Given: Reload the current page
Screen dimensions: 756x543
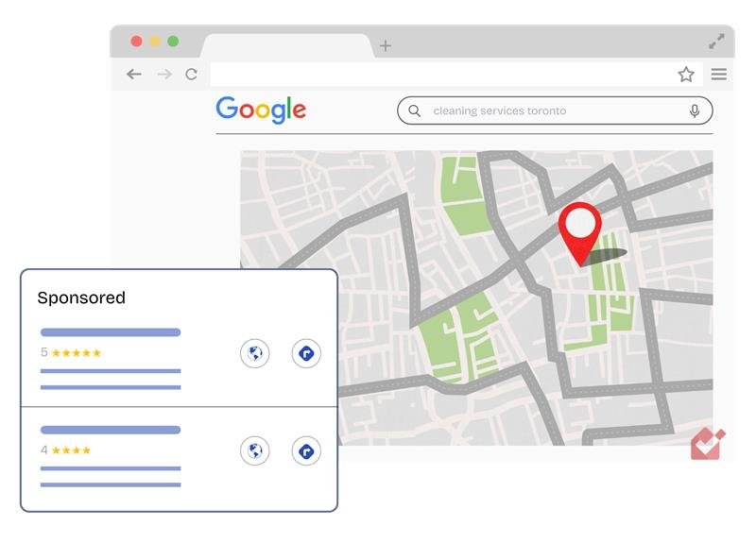Looking at the screenshot, I should (192, 75).
